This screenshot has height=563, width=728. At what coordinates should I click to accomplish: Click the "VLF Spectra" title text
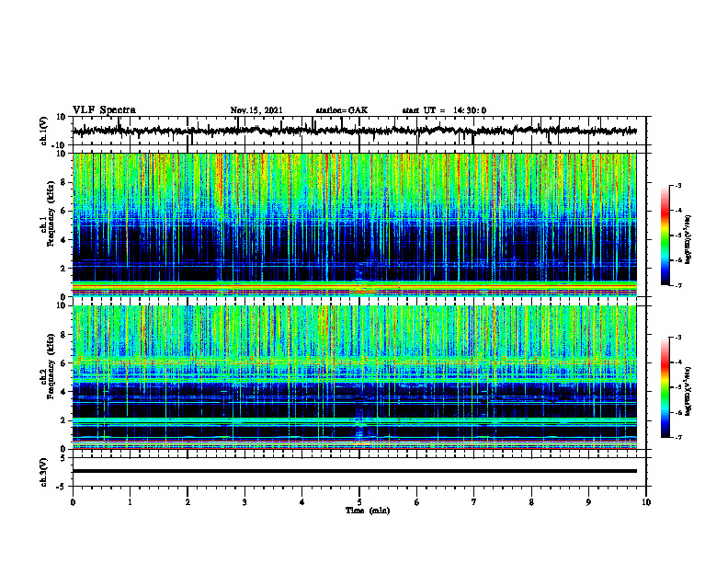pos(104,110)
